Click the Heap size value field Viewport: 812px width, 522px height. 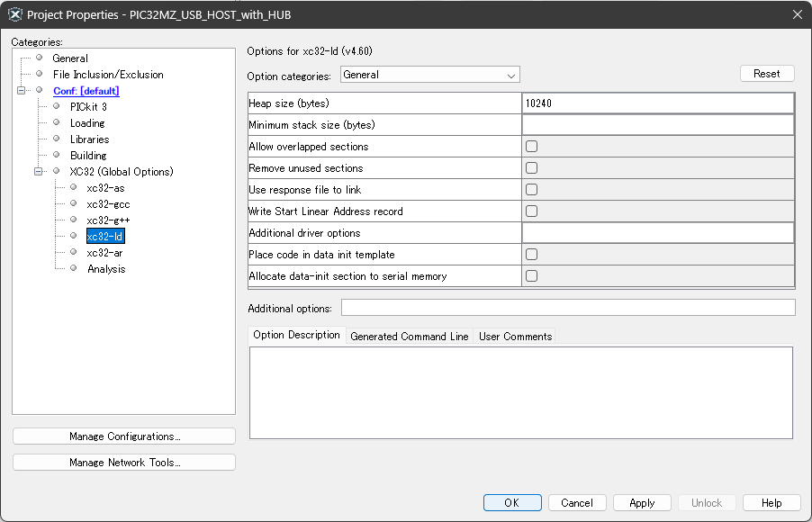click(x=656, y=103)
